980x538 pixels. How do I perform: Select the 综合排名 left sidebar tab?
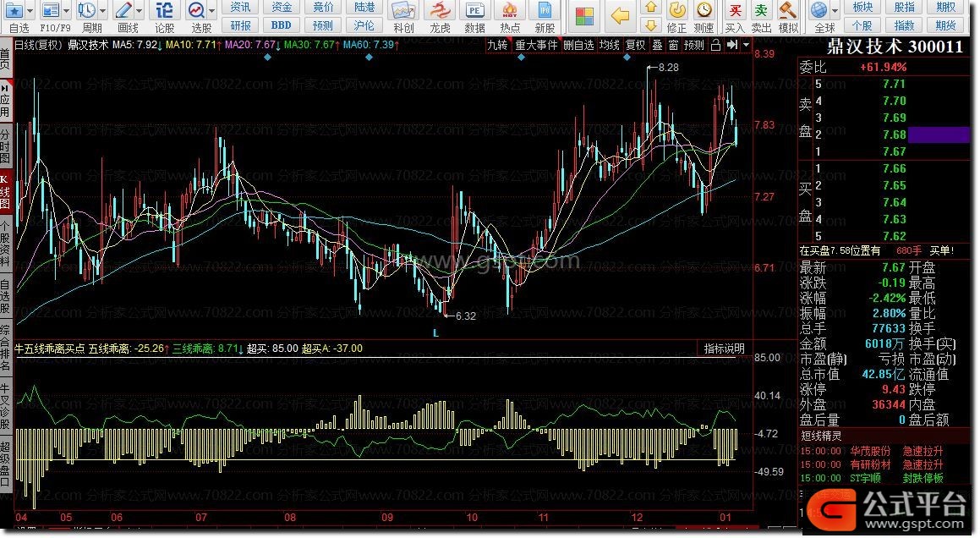coord(6,348)
